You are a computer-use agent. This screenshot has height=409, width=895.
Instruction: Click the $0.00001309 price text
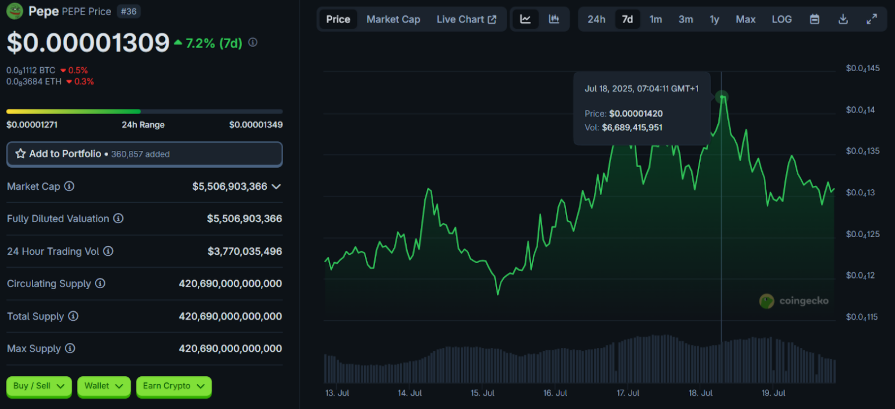88,43
